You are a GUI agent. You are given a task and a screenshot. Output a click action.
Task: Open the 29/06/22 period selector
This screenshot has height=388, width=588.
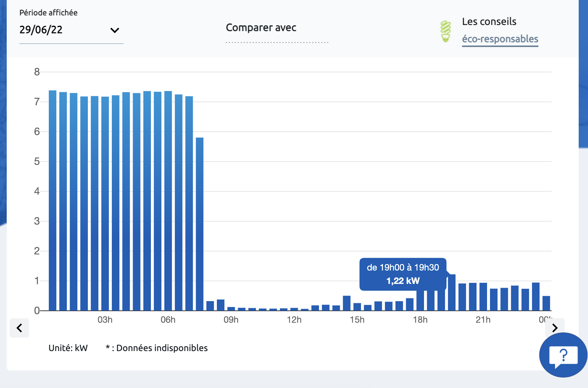tap(71, 30)
